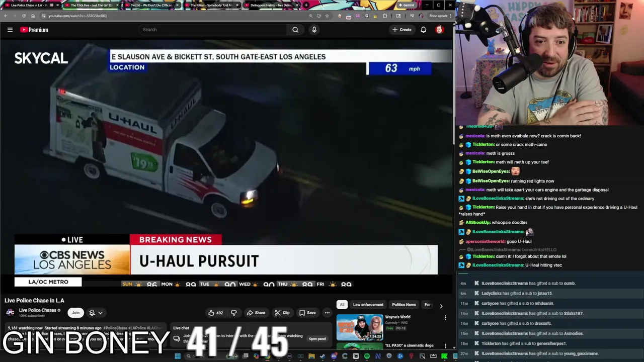This screenshot has width=644, height=362.
Task: Close the Live Police Chase in LA tab
Action: (x=57, y=5)
